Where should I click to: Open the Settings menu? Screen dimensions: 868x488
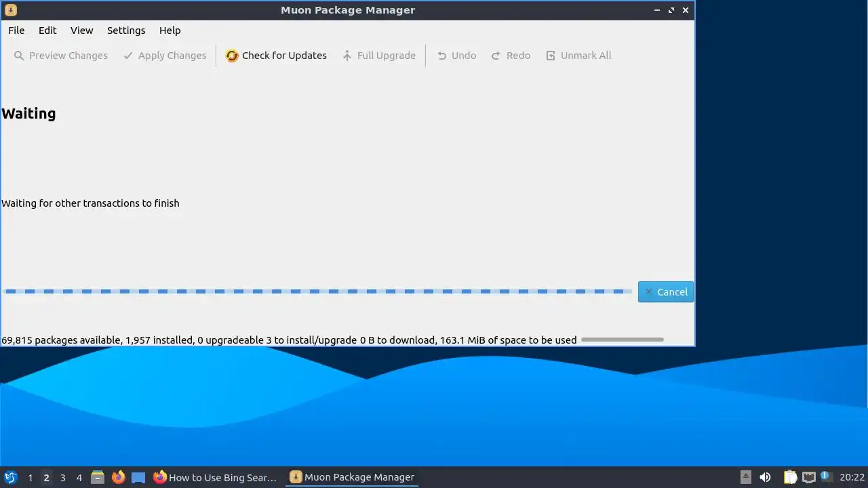126,30
